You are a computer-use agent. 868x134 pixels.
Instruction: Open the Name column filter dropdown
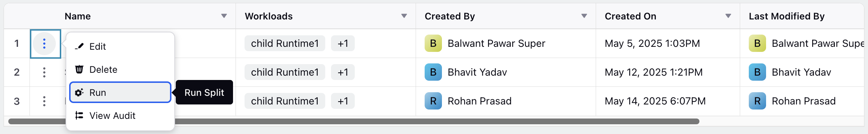pos(224,16)
